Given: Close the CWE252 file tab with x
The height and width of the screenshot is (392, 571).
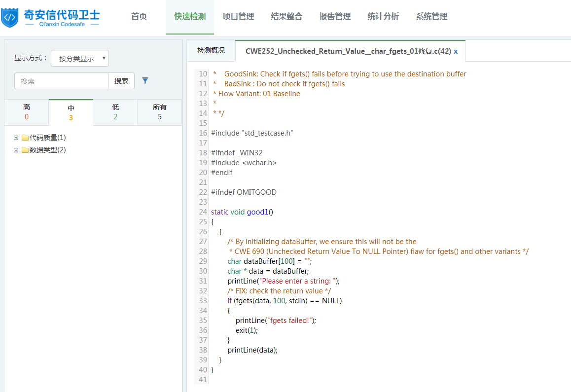Looking at the screenshot, I should (x=456, y=51).
